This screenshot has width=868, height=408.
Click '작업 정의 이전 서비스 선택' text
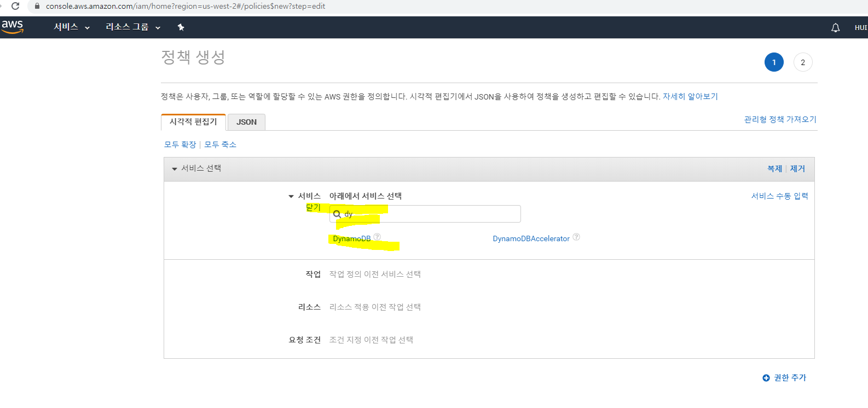point(375,274)
